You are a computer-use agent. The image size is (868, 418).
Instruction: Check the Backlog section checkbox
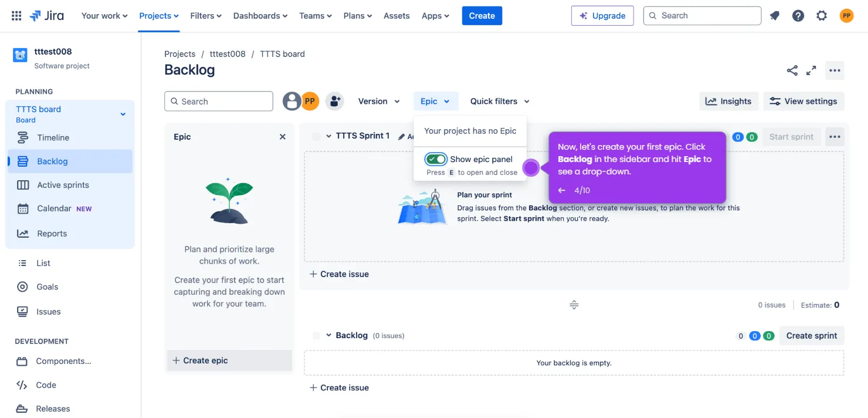click(x=316, y=336)
